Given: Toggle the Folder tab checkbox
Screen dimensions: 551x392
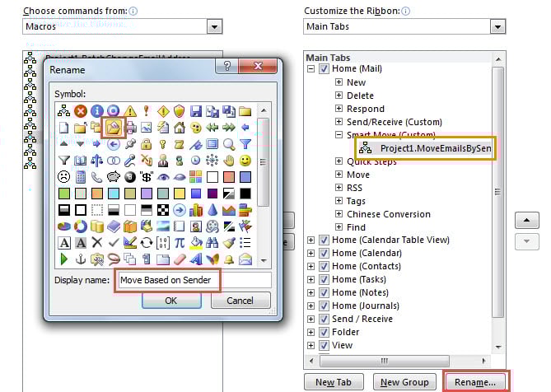Looking at the screenshot, I should tap(324, 332).
